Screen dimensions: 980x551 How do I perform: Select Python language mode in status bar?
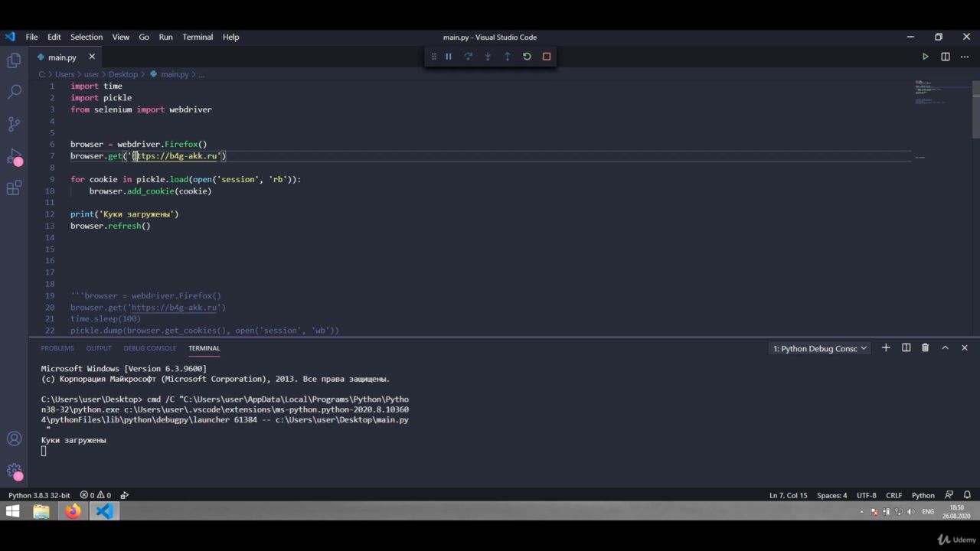tap(923, 495)
